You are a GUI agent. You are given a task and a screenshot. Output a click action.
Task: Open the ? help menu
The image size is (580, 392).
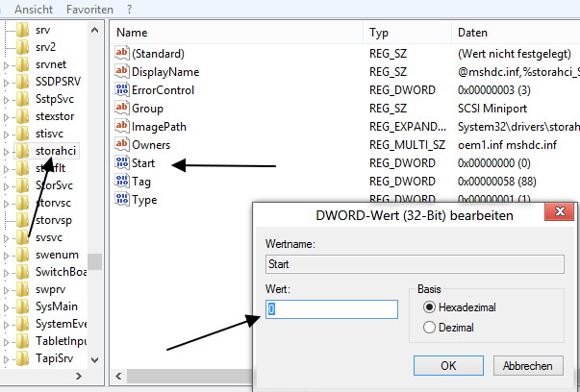(129, 10)
